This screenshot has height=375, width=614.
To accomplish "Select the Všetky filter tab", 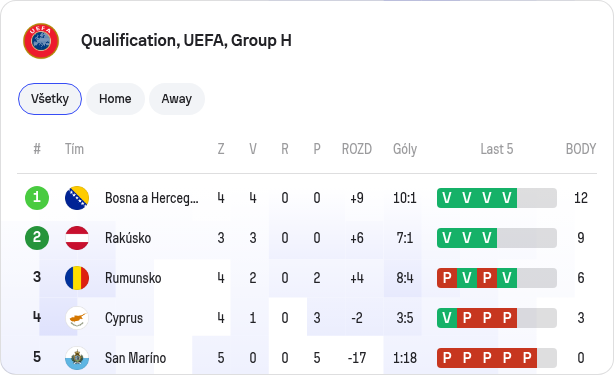I will tap(50, 99).
